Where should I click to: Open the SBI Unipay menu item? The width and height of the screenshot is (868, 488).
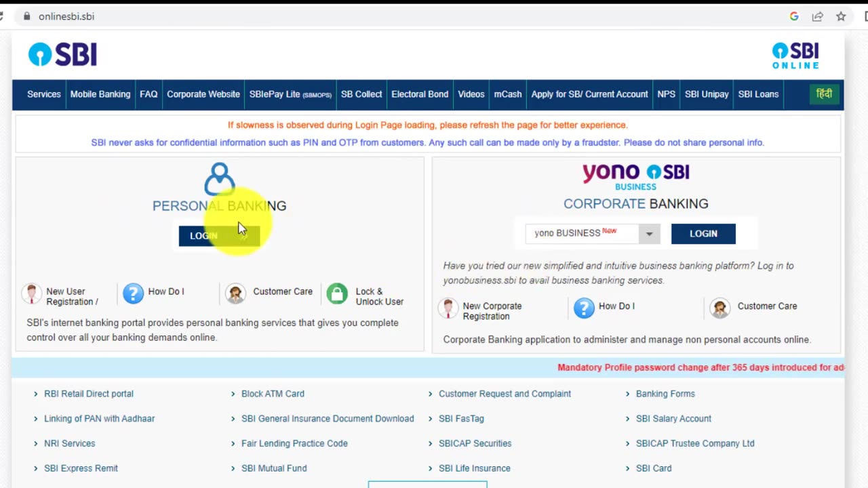click(x=707, y=94)
